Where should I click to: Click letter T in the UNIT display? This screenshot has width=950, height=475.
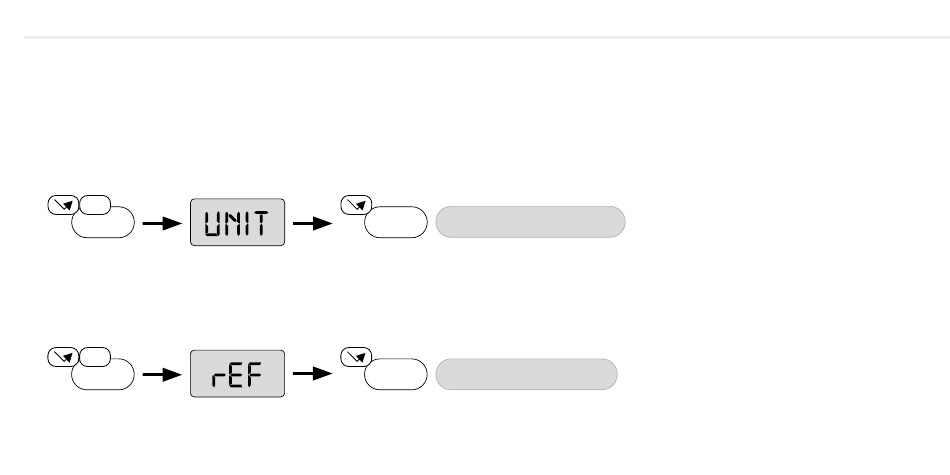261,223
